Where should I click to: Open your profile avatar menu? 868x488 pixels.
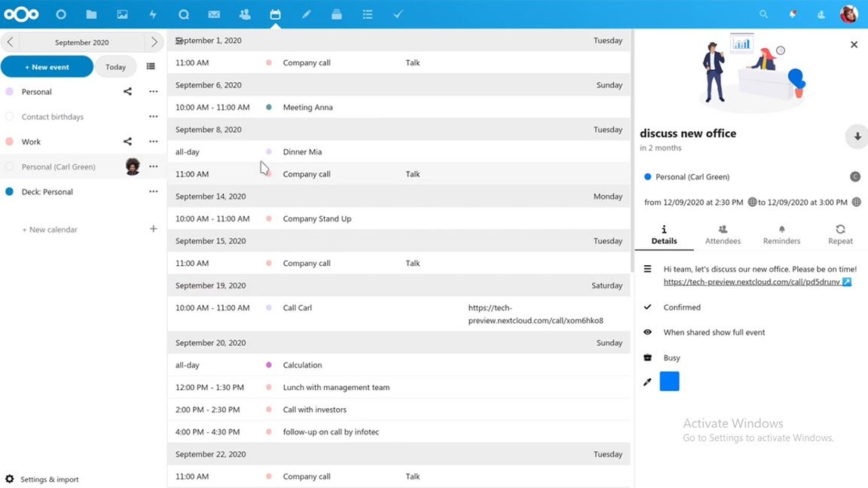(x=848, y=14)
